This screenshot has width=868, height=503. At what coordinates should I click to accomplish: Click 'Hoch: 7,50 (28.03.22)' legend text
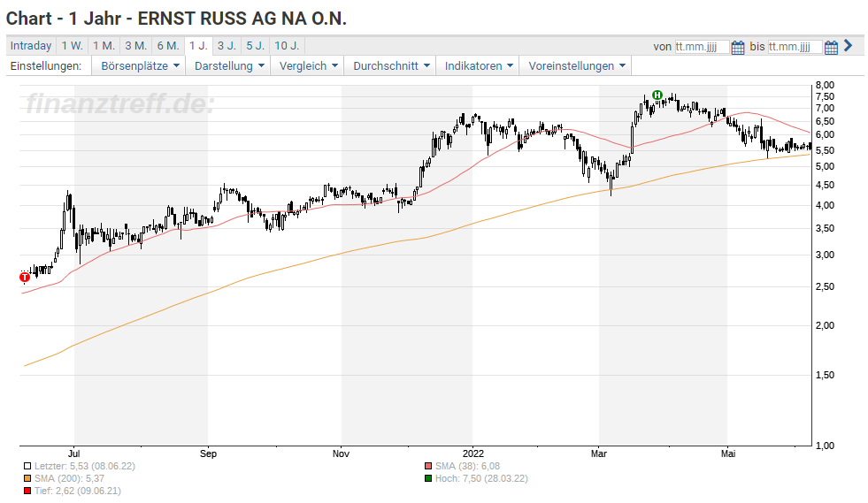(481, 478)
